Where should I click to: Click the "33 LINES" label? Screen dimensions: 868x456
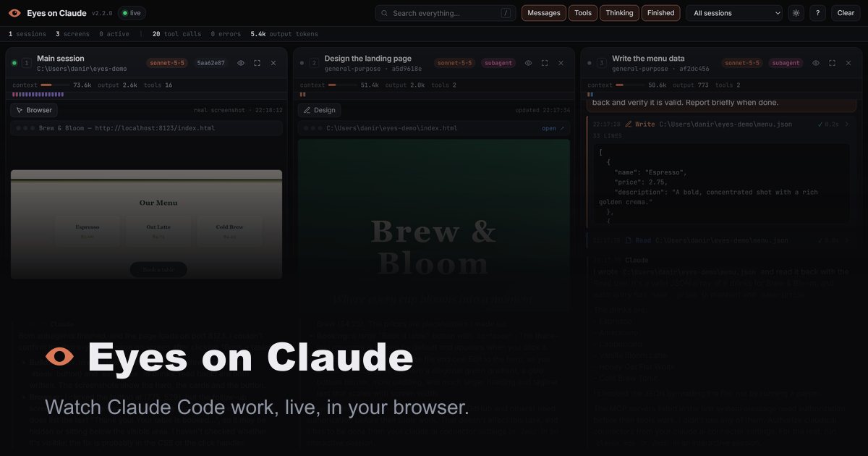606,136
